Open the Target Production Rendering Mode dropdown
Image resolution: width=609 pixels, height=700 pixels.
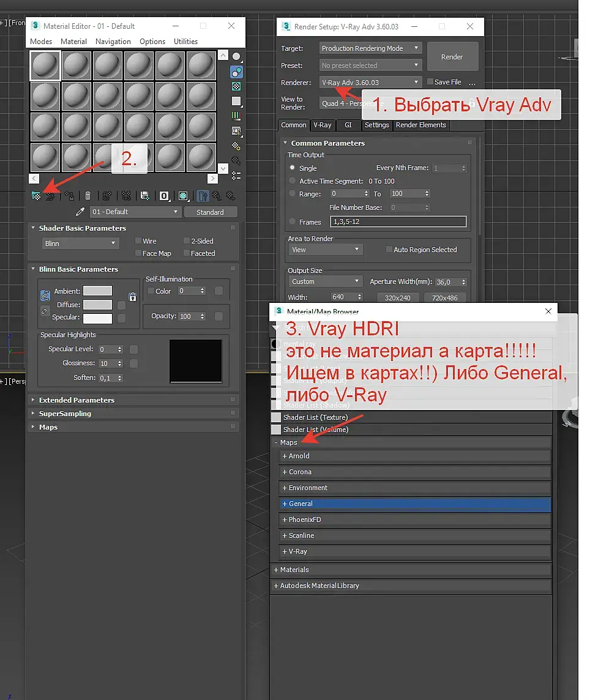click(370, 48)
